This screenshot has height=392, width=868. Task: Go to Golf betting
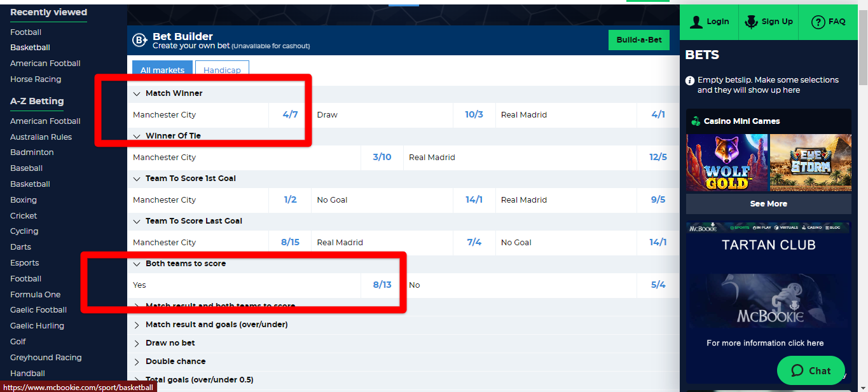point(18,342)
